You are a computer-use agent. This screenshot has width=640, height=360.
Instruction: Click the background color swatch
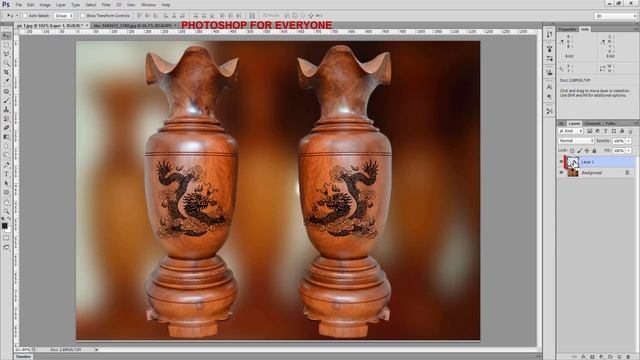click(x=8, y=229)
